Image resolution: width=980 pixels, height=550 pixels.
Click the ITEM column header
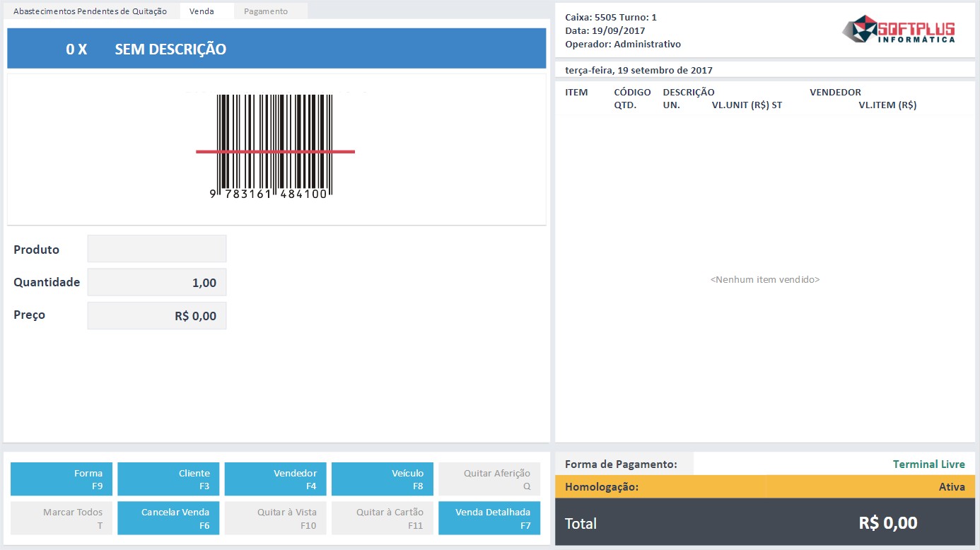(x=576, y=92)
